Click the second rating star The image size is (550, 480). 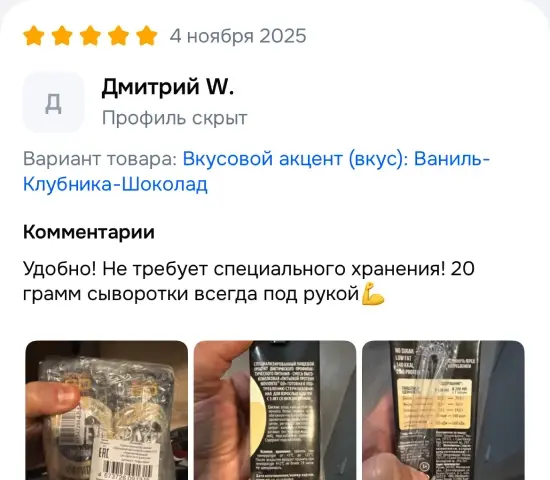[x=62, y=36]
